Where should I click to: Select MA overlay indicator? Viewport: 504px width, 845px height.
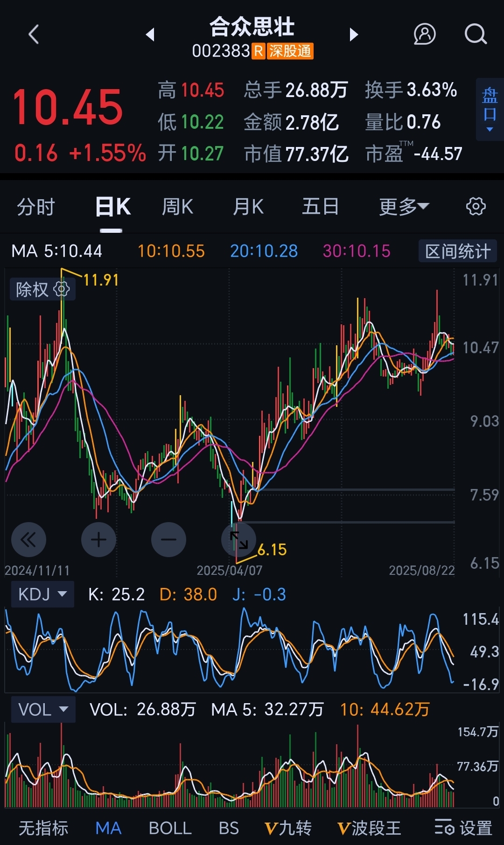point(108,828)
